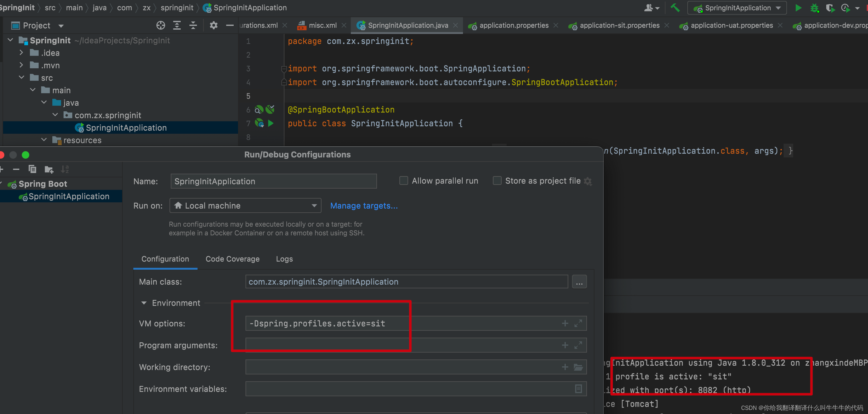
Task: Expand the .idea folder
Action: [x=21, y=53]
